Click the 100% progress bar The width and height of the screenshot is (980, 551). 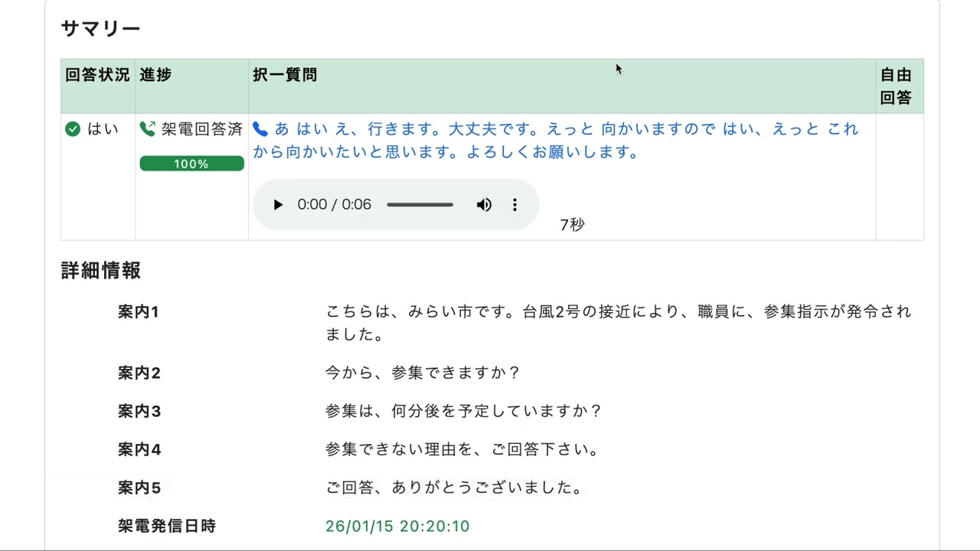[191, 164]
